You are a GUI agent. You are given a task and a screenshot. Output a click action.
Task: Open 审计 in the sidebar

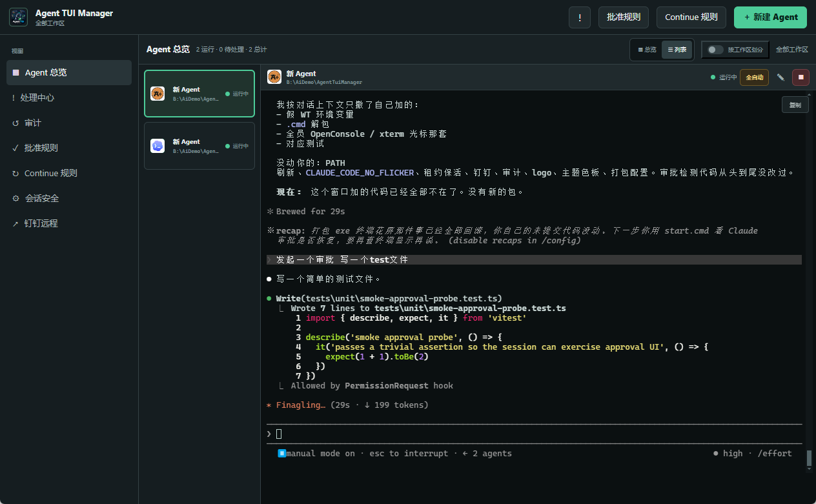(x=69, y=123)
